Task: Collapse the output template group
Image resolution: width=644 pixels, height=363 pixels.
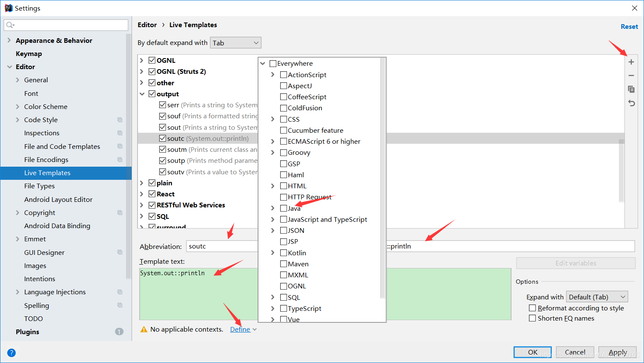Action: pyautogui.click(x=142, y=94)
